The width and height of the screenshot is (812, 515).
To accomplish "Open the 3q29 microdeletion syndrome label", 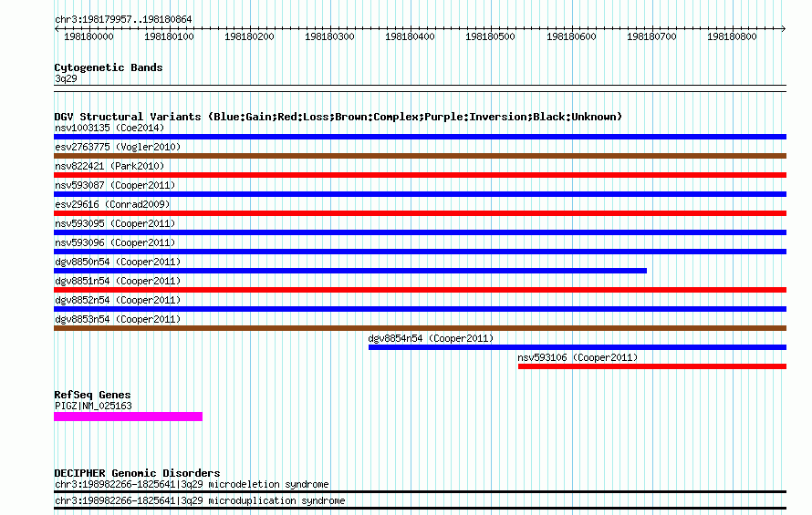I will pyautogui.click(x=192, y=484).
